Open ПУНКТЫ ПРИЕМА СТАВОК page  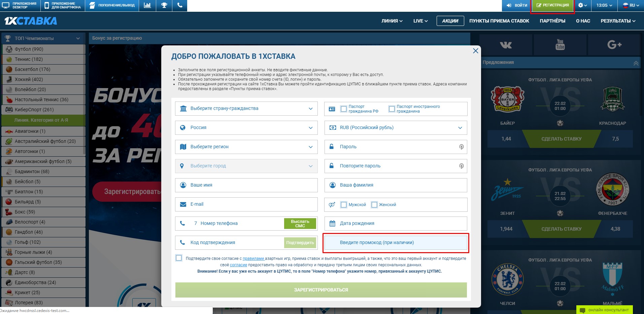[x=499, y=21]
